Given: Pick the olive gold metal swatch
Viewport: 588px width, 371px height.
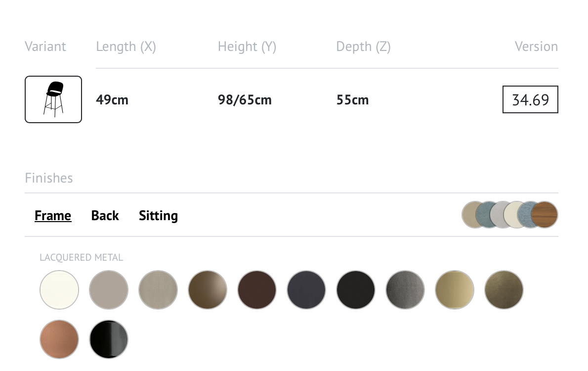Looking at the screenshot, I should [504, 290].
